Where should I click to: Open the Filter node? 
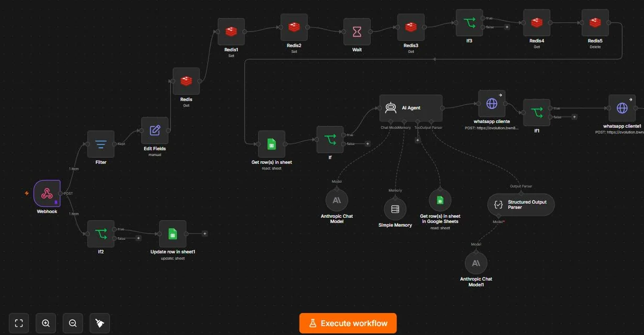tap(101, 144)
